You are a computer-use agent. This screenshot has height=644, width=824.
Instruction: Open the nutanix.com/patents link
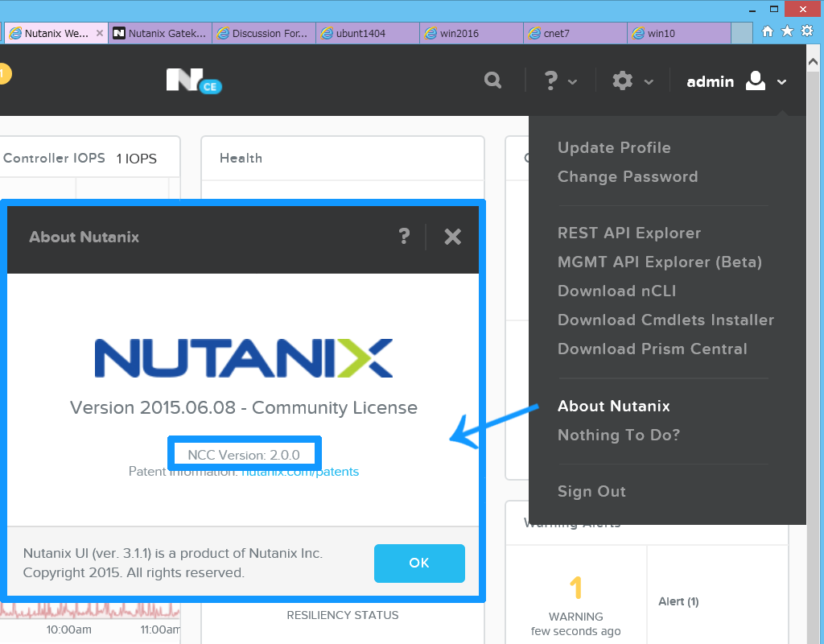(x=299, y=471)
